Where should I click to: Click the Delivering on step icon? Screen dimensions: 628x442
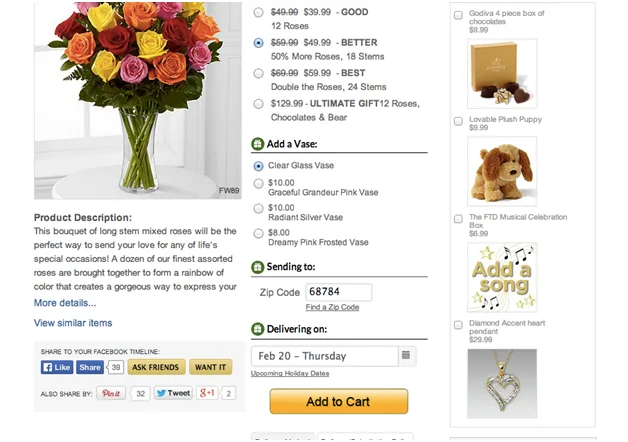[257, 329]
